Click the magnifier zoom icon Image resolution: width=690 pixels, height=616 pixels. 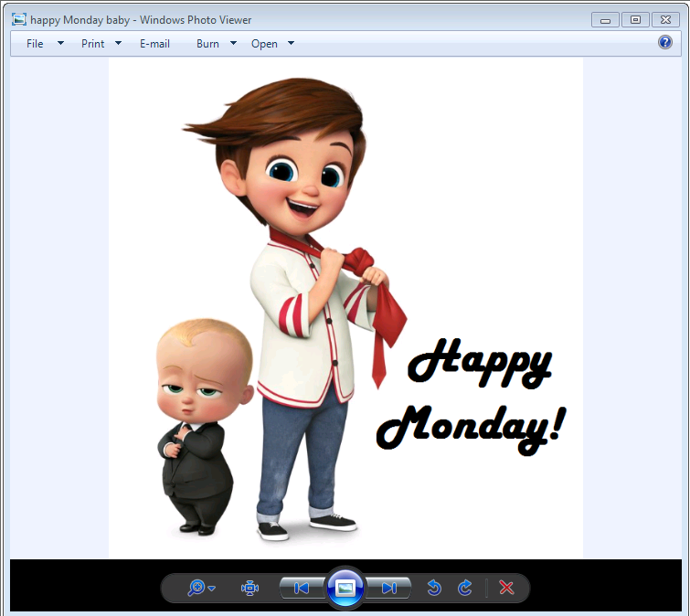(x=196, y=588)
